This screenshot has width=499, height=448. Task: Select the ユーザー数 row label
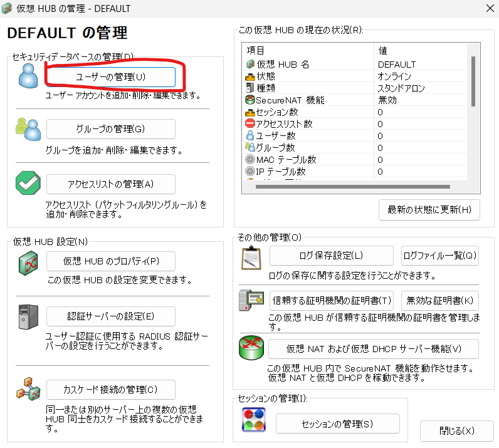[x=276, y=136]
